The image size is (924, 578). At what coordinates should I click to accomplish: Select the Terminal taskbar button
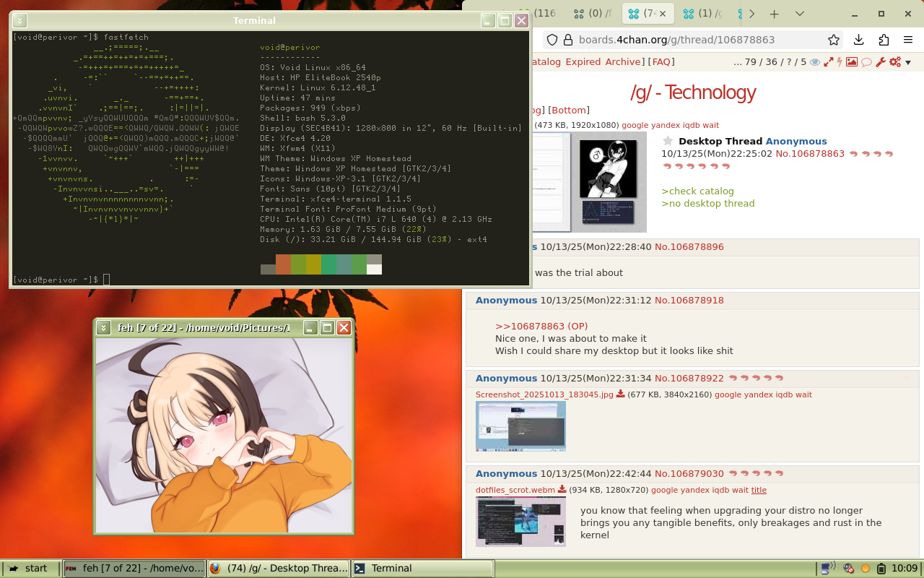pyautogui.click(x=423, y=569)
